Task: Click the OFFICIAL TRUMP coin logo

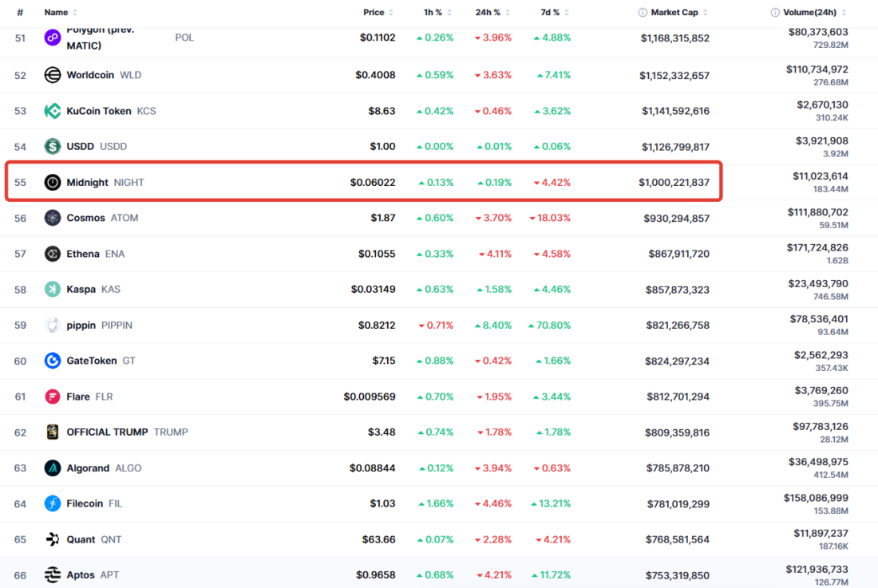Action: pos(53,432)
